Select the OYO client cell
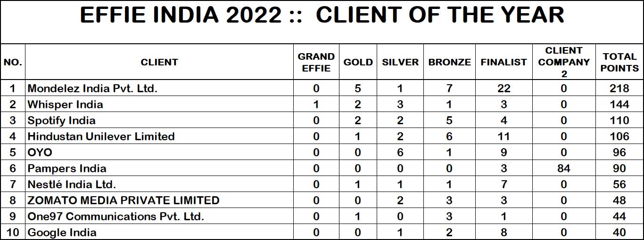The height and width of the screenshot is (240, 644). tap(40, 152)
